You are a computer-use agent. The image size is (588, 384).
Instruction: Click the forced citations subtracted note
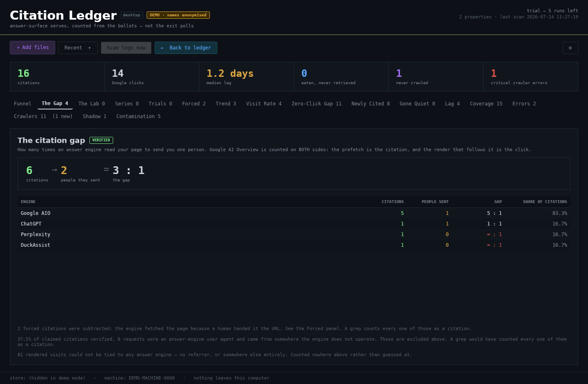point(245,329)
